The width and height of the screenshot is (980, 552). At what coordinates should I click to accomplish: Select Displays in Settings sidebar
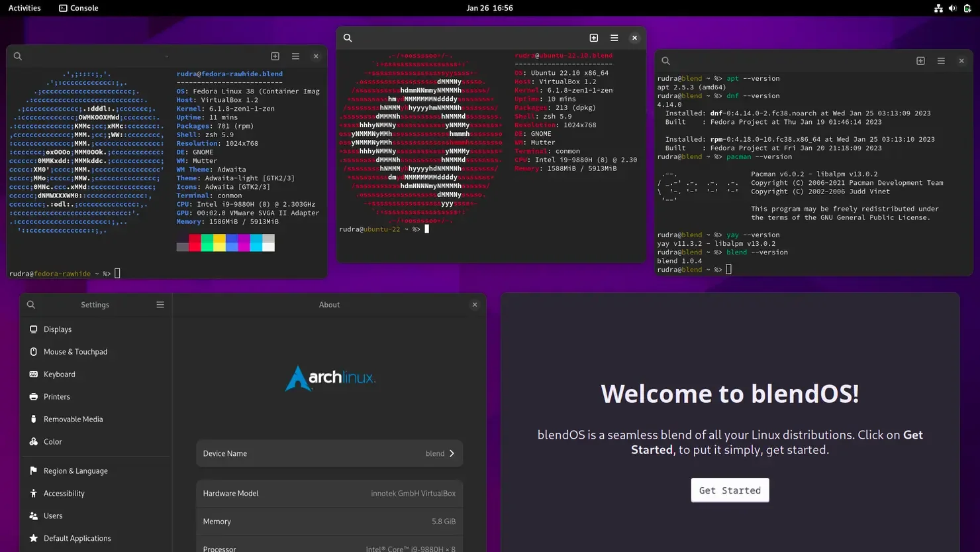point(95,329)
